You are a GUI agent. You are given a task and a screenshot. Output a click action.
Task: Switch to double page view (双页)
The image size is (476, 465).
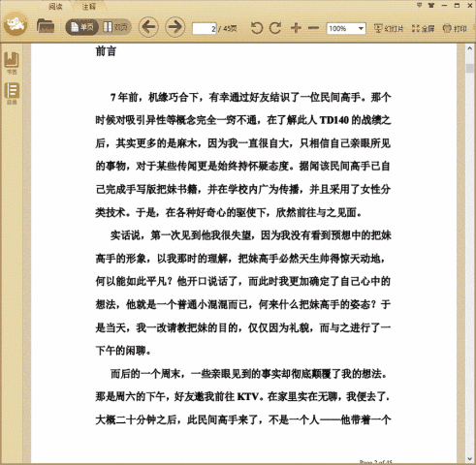point(115,27)
